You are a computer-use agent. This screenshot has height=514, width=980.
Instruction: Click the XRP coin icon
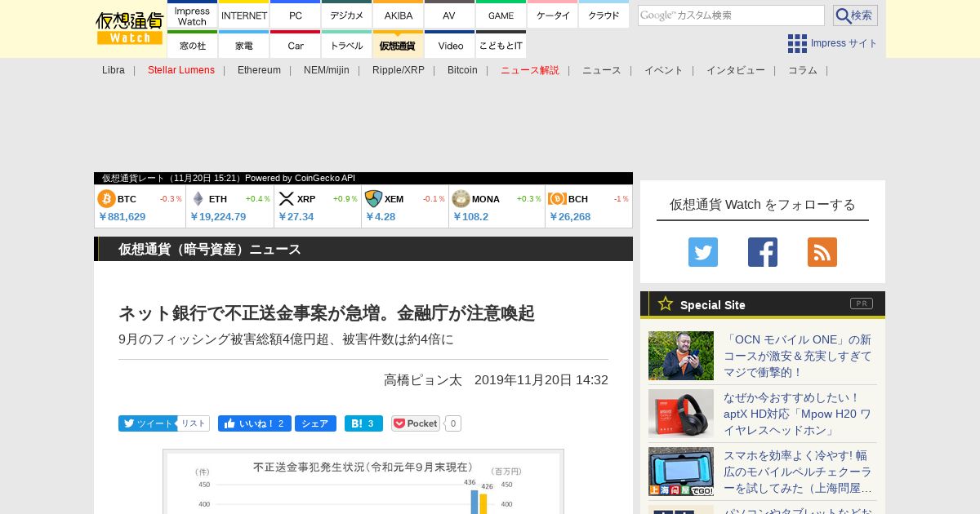click(x=286, y=199)
